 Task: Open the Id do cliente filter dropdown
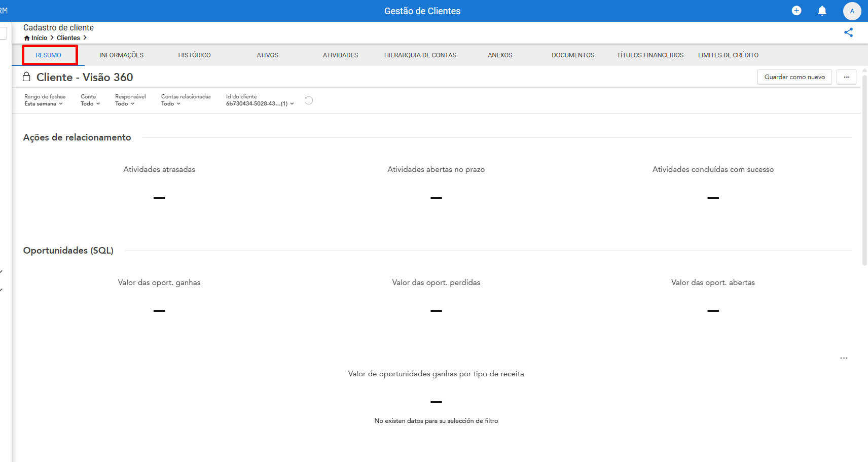(260, 100)
